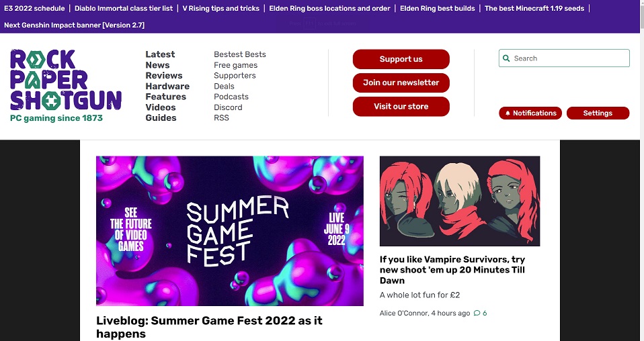644x341 pixels.
Task: Visit our store button
Action: [401, 106]
